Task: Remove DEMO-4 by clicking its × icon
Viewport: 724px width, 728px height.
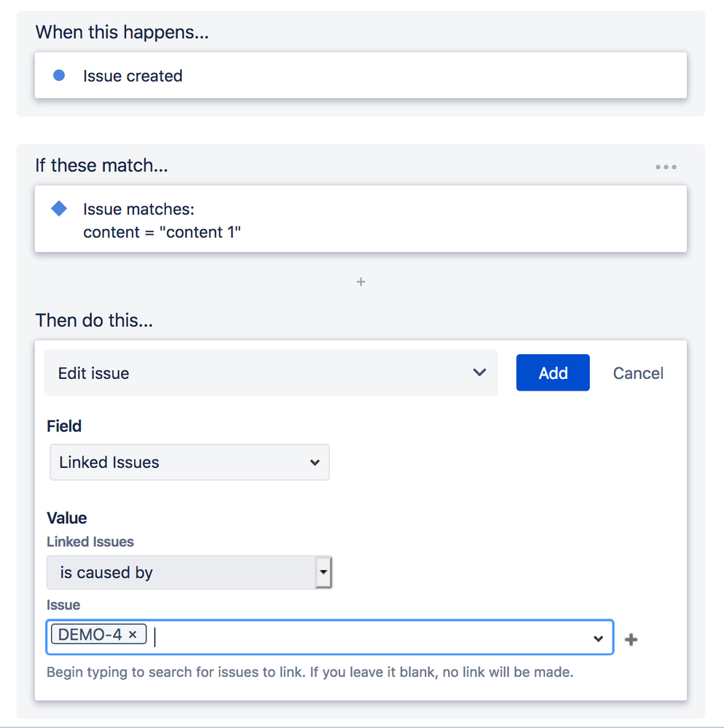Action: click(x=133, y=634)
